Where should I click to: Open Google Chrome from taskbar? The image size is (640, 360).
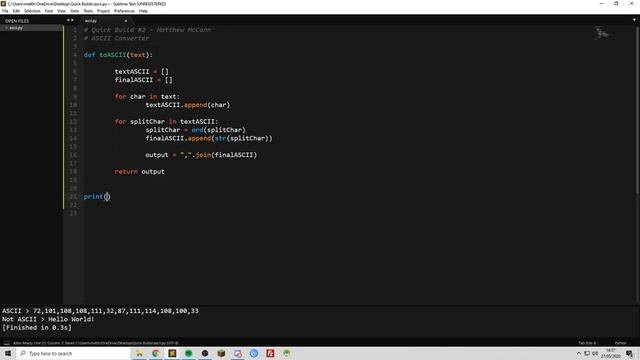(156, 353)
